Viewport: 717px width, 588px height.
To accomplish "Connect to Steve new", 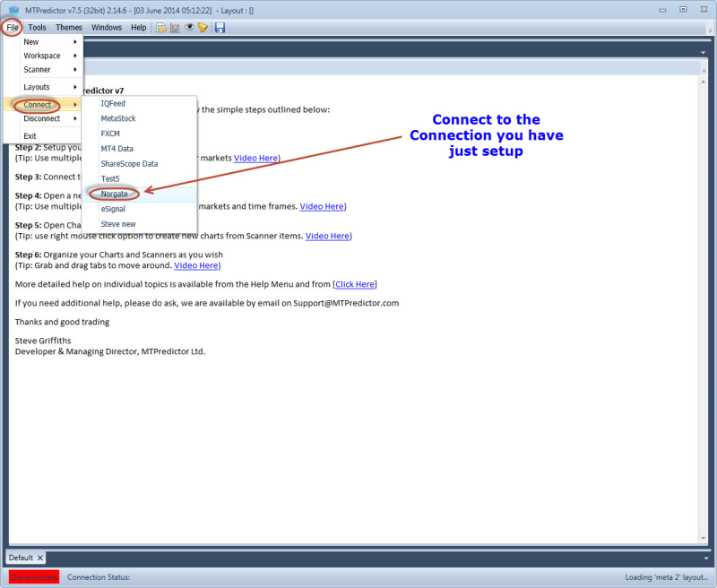I will [140, 224].
